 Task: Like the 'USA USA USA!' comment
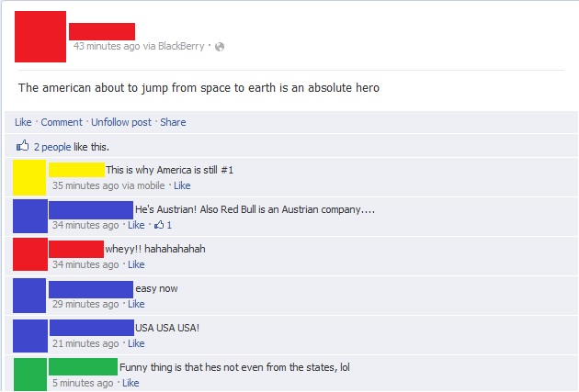click(x=136, y=343)
